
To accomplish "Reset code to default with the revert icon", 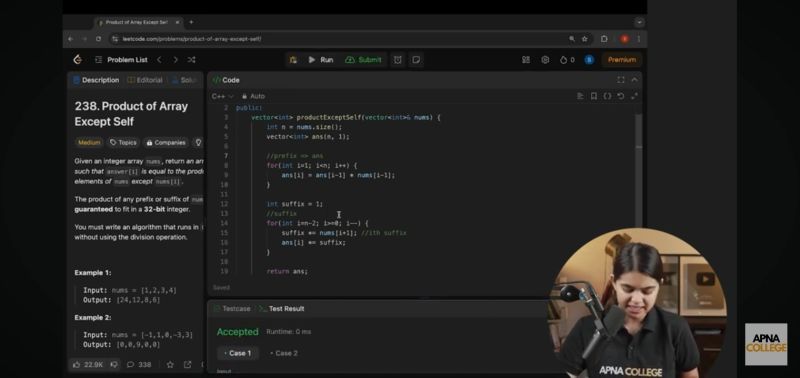I will (620, 96).
